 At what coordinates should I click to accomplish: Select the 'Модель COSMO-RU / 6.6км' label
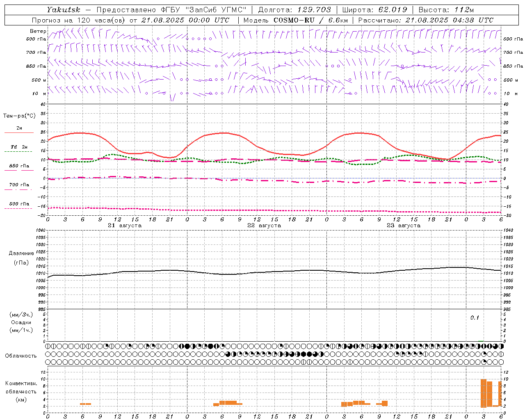click(296, 20)
